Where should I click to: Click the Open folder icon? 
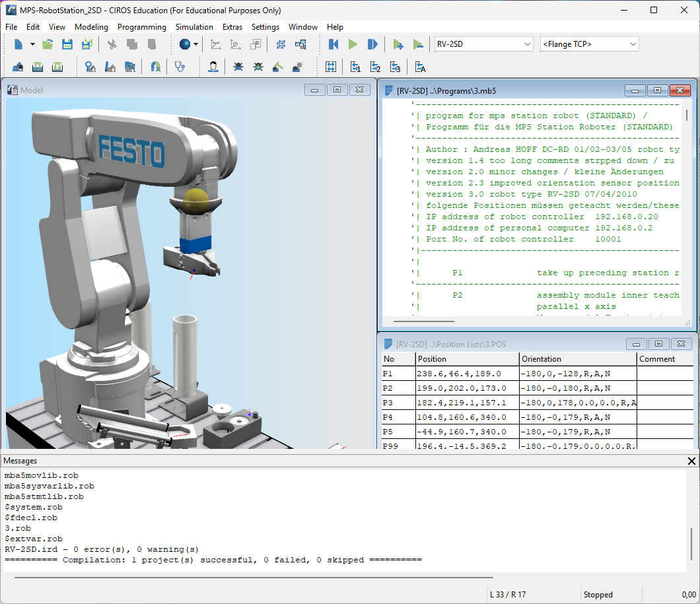pyautogui.click(x=48, y=44)
